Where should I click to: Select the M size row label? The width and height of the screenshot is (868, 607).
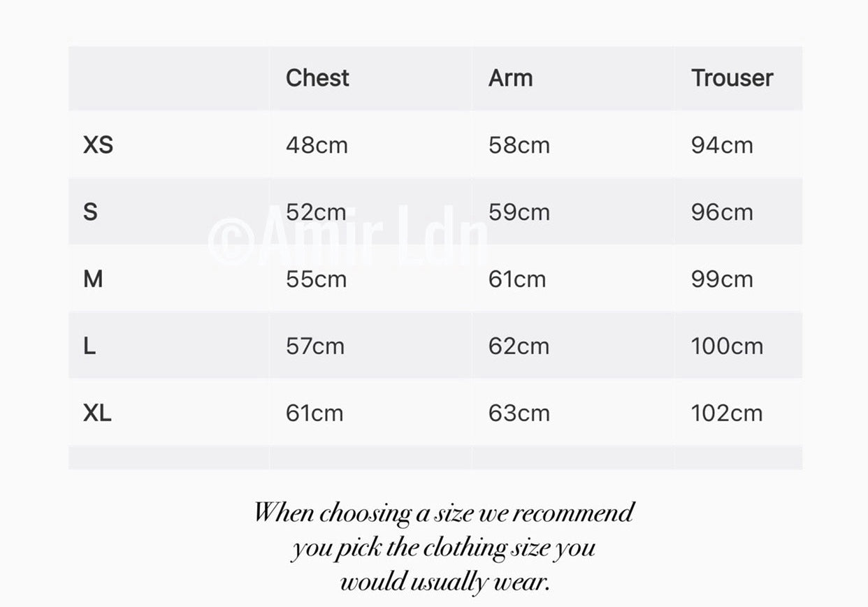pyautogui.click(x=93, y=279)
